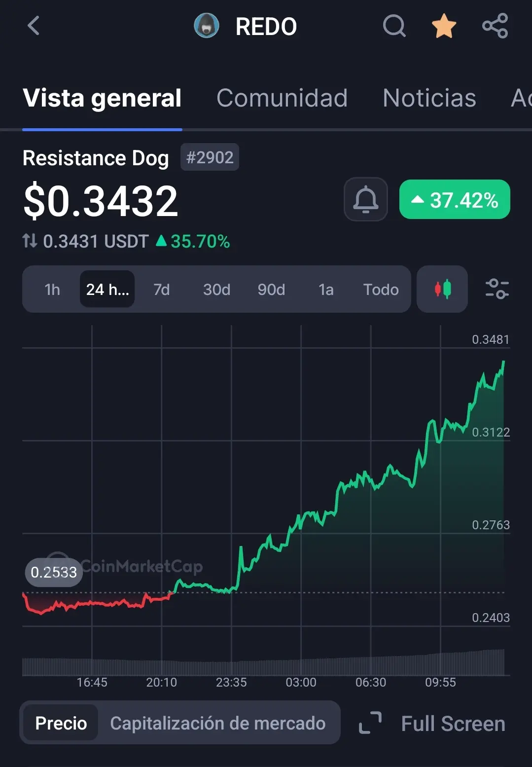Tap the 0.2533 open price label

click(54, 572)
